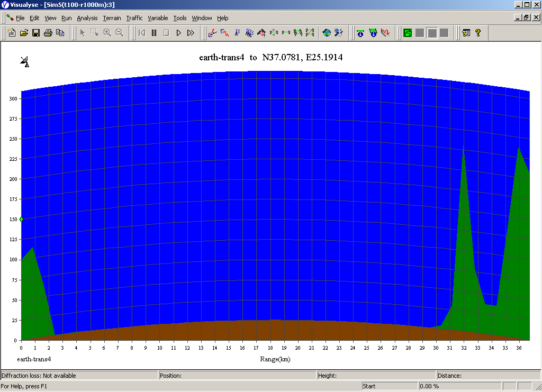Pause the running simulation

[x=154, y=33]
